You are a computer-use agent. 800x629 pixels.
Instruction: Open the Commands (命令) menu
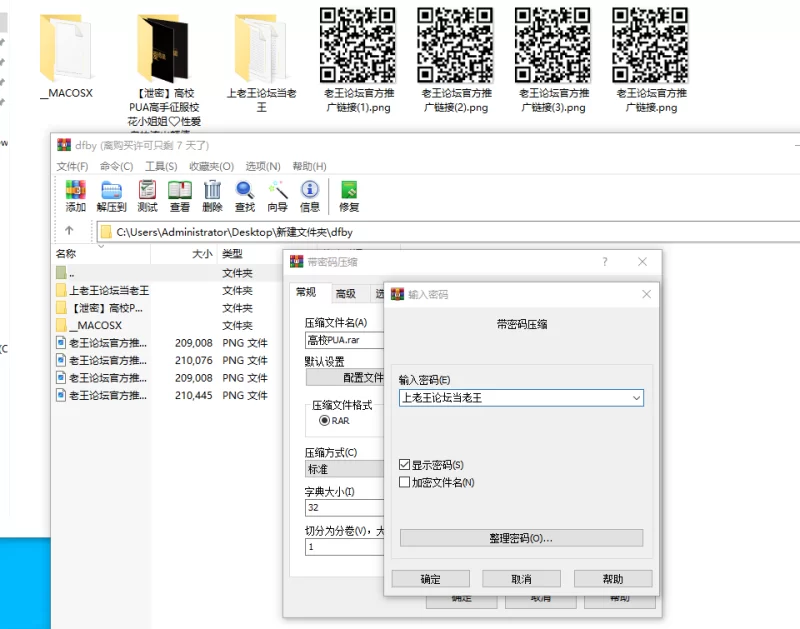[116, 166]
